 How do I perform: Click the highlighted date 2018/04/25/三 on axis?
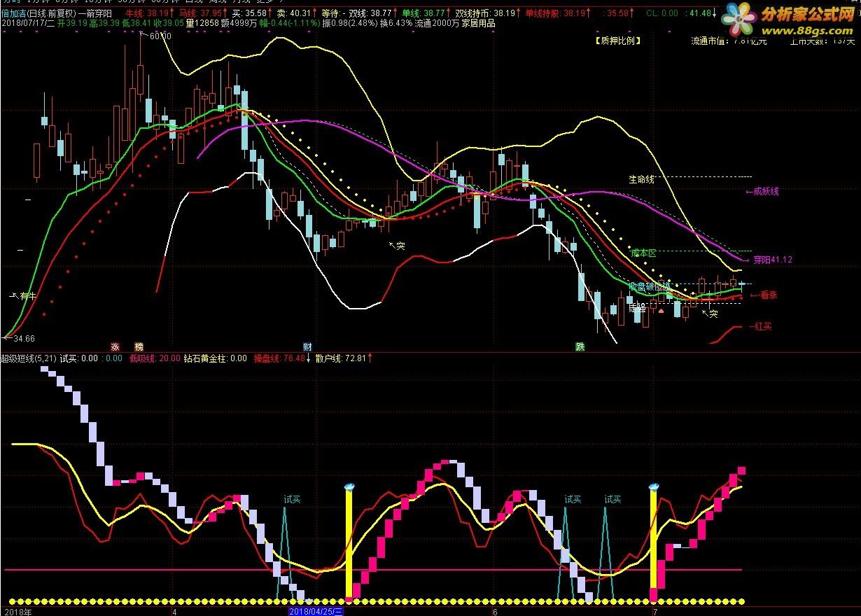pyautogui.click(x=316, y=611)
